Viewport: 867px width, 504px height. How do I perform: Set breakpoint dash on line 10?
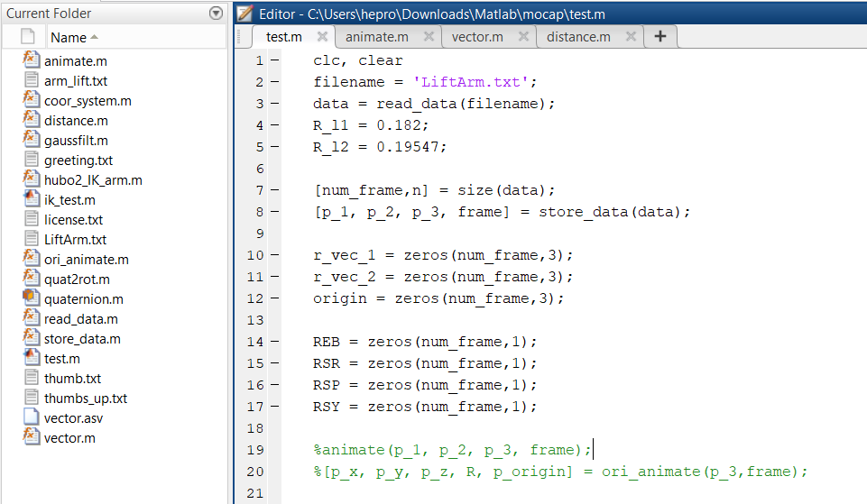275,255
